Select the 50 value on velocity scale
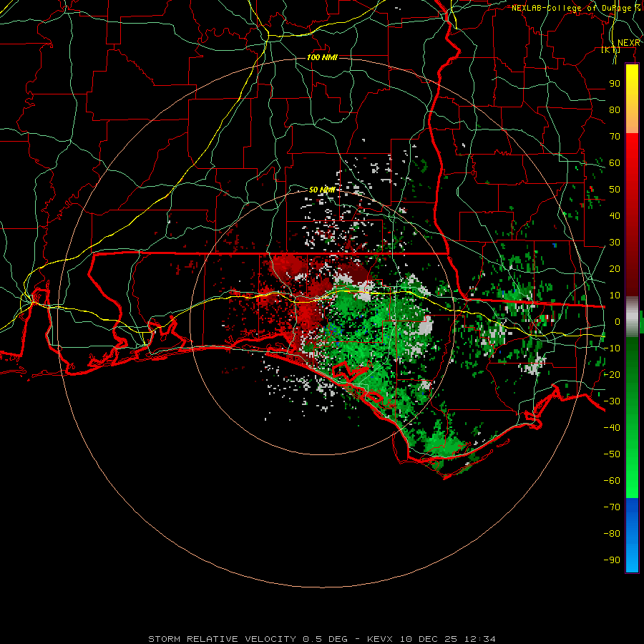 click(x=615, y=190)
